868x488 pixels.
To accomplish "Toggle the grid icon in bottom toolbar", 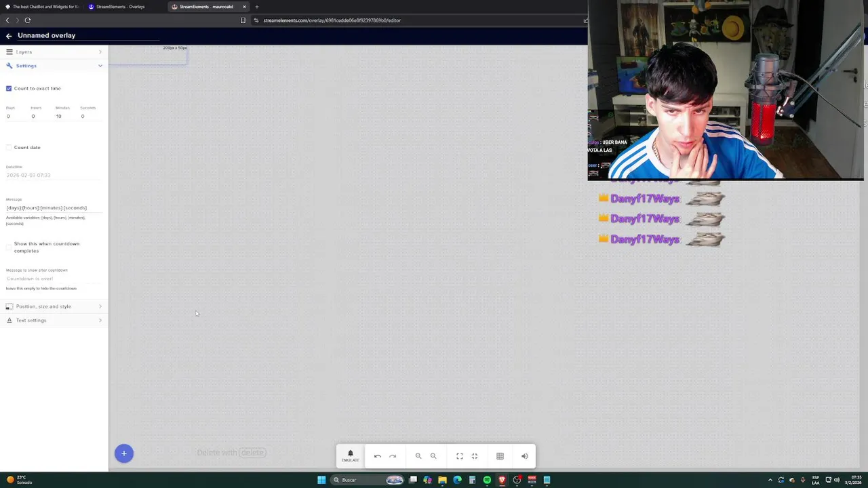I will click(x=500, y=456).
